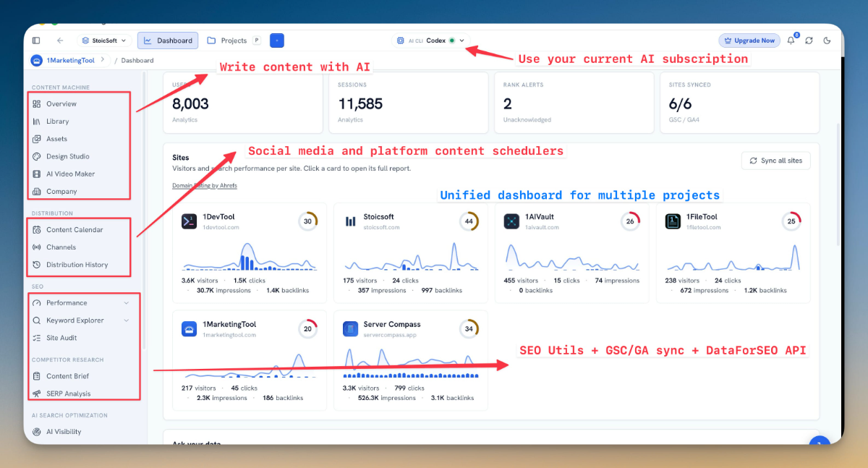Image resolution: width=868 pixels, height=468 pixels.
Task: Open Keyword Explorer
Action: [x=75, y=320]
